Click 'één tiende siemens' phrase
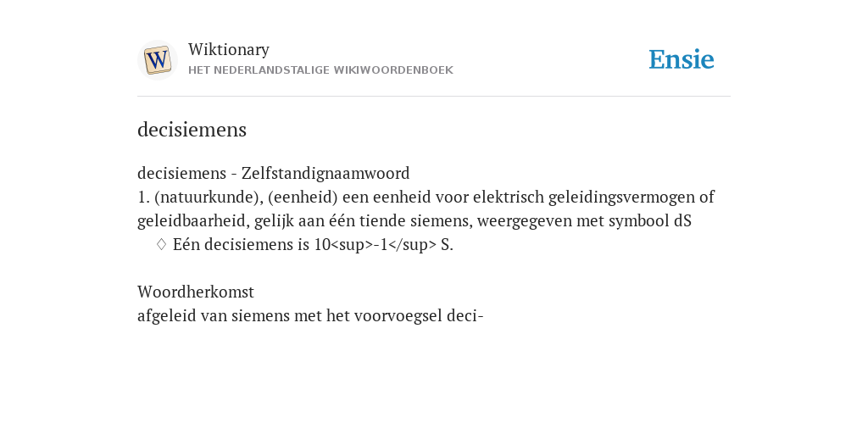868x434 pixels. coord(401,221)
